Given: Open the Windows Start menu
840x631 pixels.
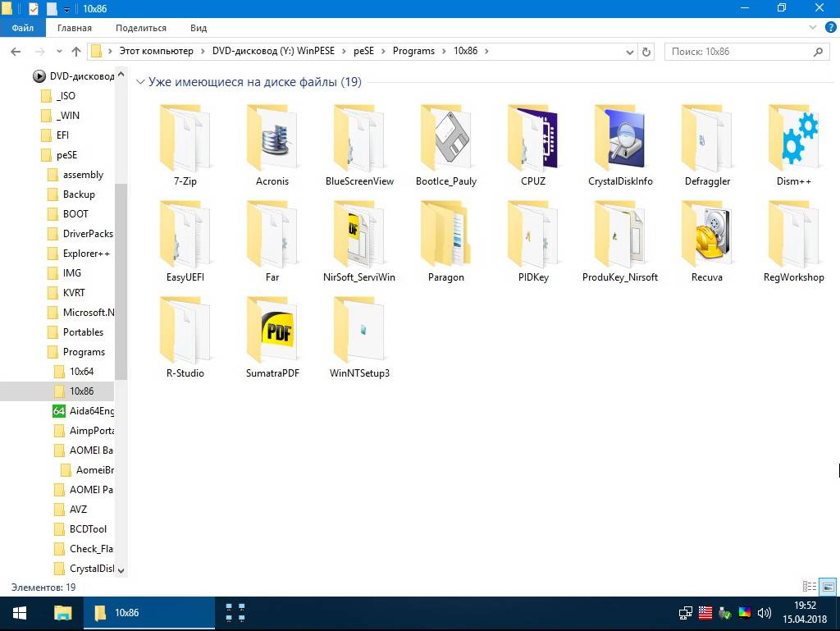Looking at the screenshot, I should [20, 613].
